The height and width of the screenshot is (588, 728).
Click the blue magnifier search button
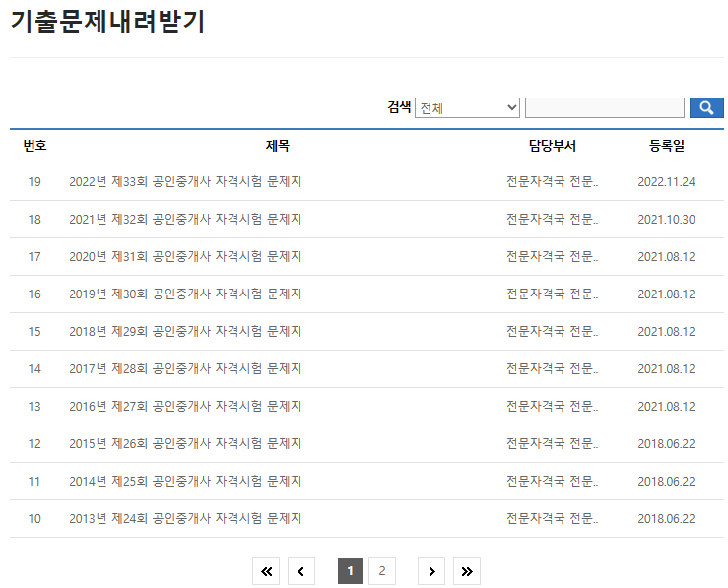pos(706,107)
